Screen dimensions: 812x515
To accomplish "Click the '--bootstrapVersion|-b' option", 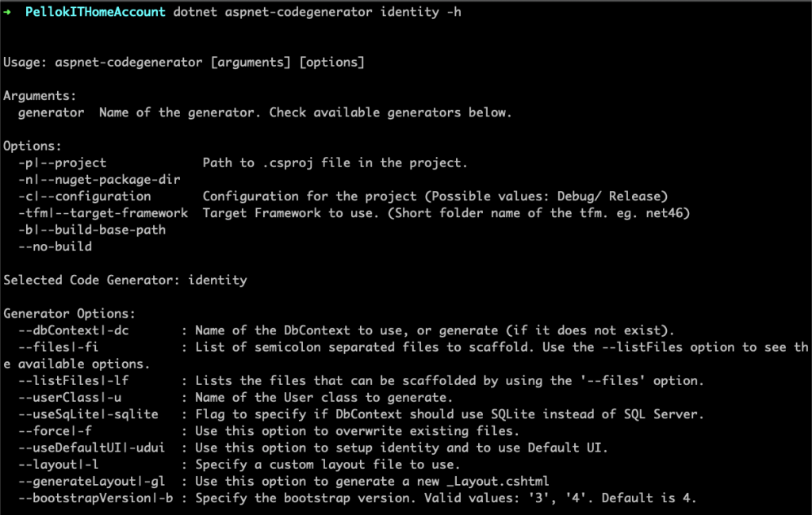I will pos(99,498).
